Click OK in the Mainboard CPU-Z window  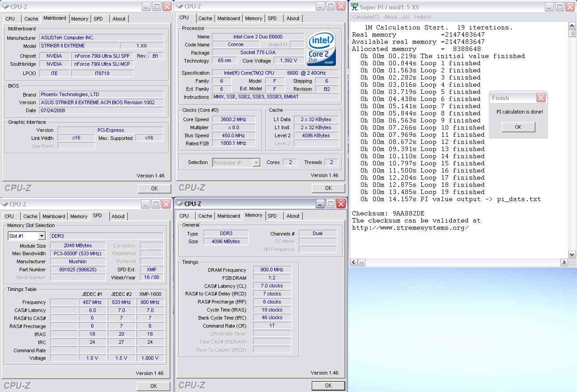(154, 189)
